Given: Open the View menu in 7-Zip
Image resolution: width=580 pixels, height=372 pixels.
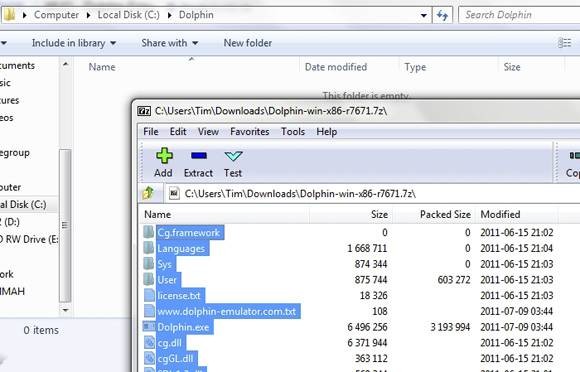Looking at the screenshot, I should 208,132.
